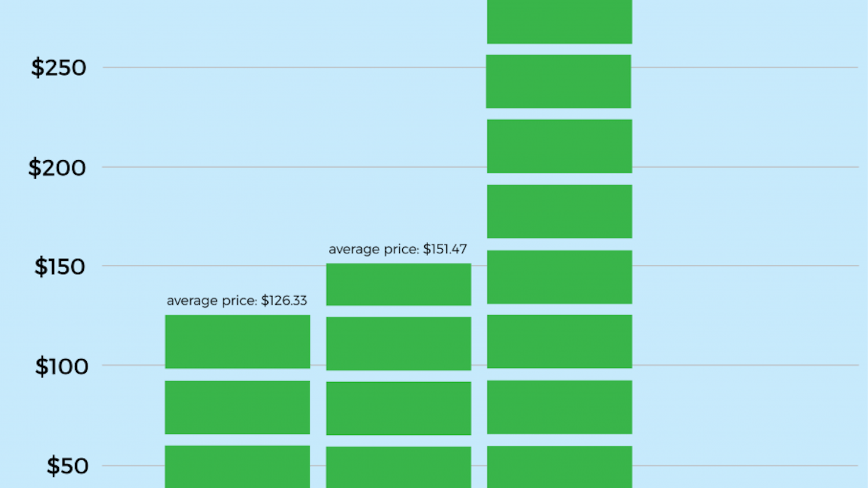Click the "average price: $126.33" label
The width and height of the screenshot is (868, 488).
click(237, 301)
